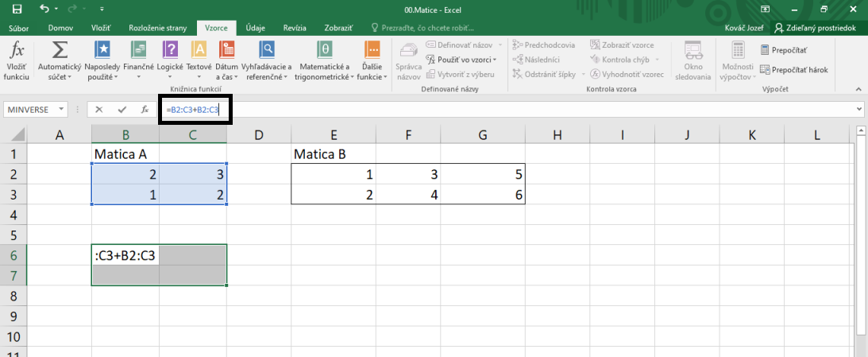
Task: Open Logické functions library
Action: coord(169,52)
